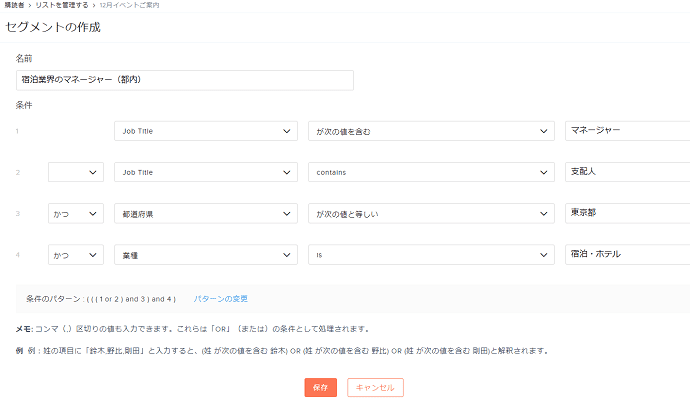This screenshot has height=400, width=690.
Task: Open the contains operator dropdown
Action: 430,172
